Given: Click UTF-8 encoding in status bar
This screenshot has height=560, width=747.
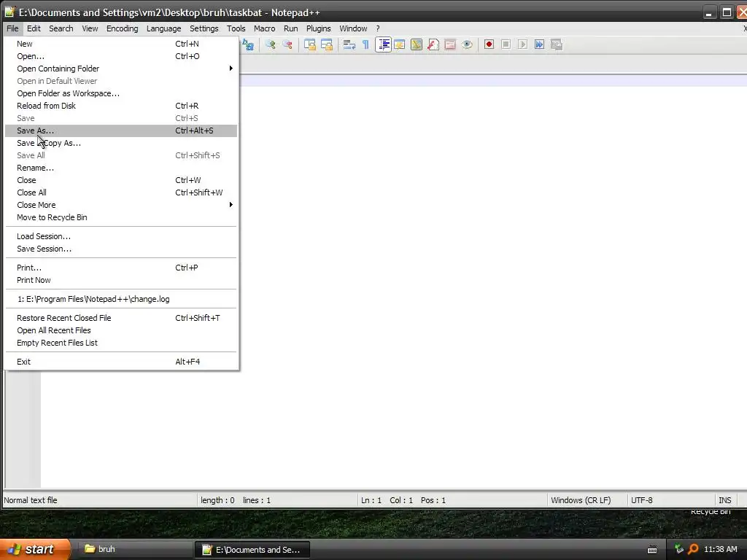Looking at the screenshot, I should coord(642,500).
